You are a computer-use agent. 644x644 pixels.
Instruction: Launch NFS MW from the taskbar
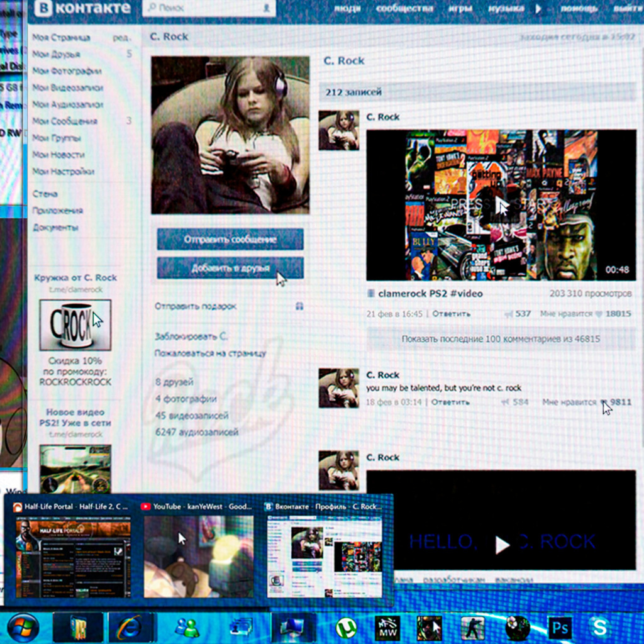coord(387,628)
